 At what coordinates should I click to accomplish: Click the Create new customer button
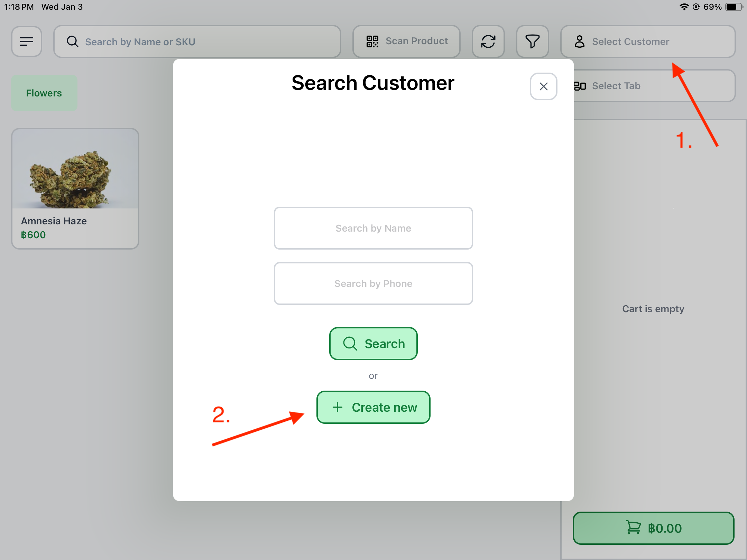373,407
